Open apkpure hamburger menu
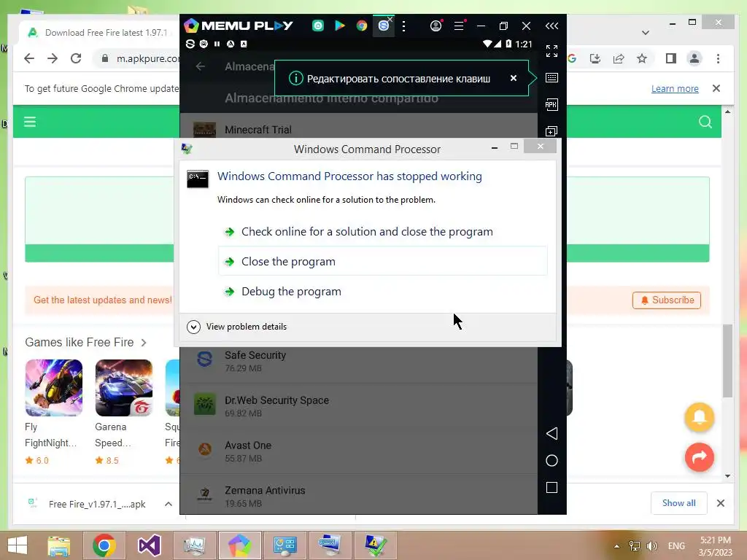Viewport: 747px width, 560px height. (x=30, y=122)
